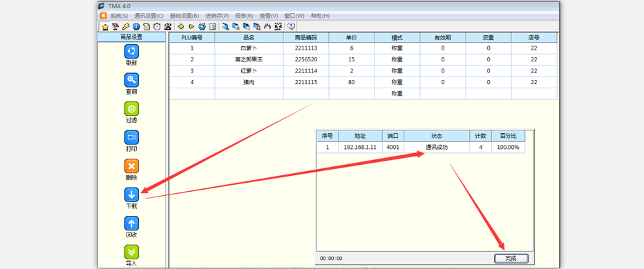Click the 过滤 filter globe icon
This screenshot has width=644, height=269.
click(131, 109)
